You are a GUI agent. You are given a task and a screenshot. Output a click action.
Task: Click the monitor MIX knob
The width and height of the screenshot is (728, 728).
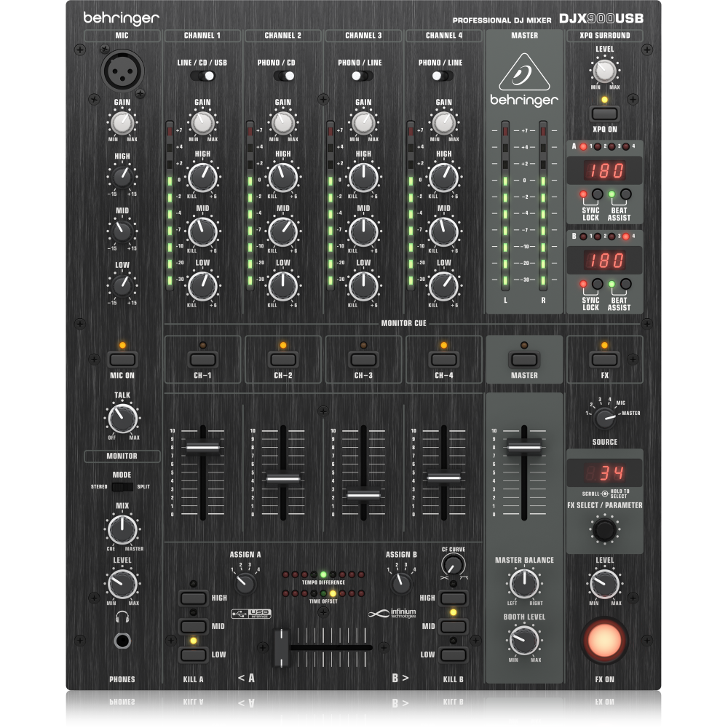click(x=122, y=529)
